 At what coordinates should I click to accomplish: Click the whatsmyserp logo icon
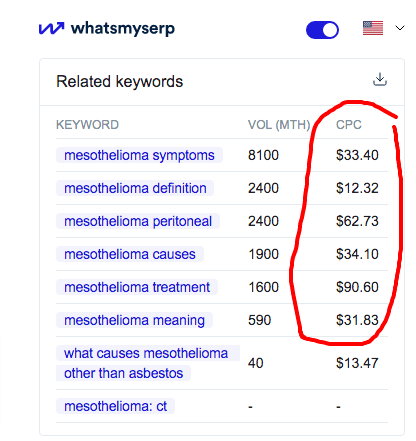(x=51, y=28)
